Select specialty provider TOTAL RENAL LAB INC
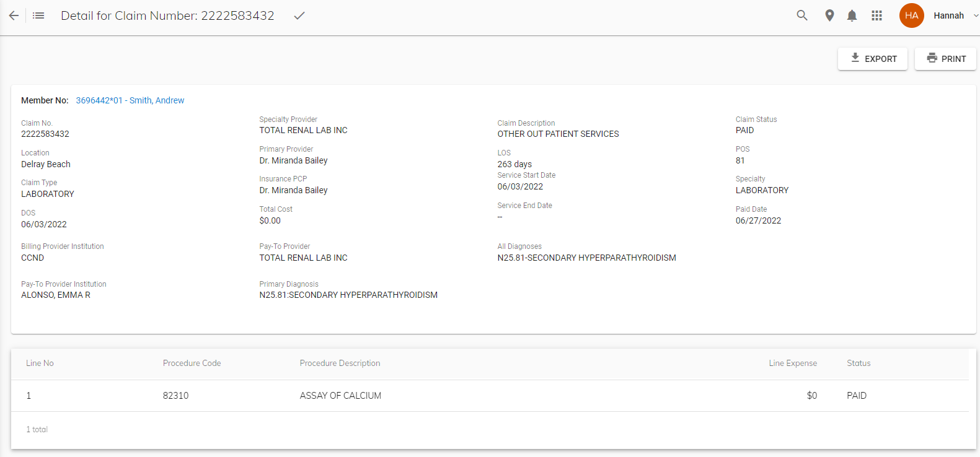The width and height of the screenshot is (980, 457). pos(303,130)
